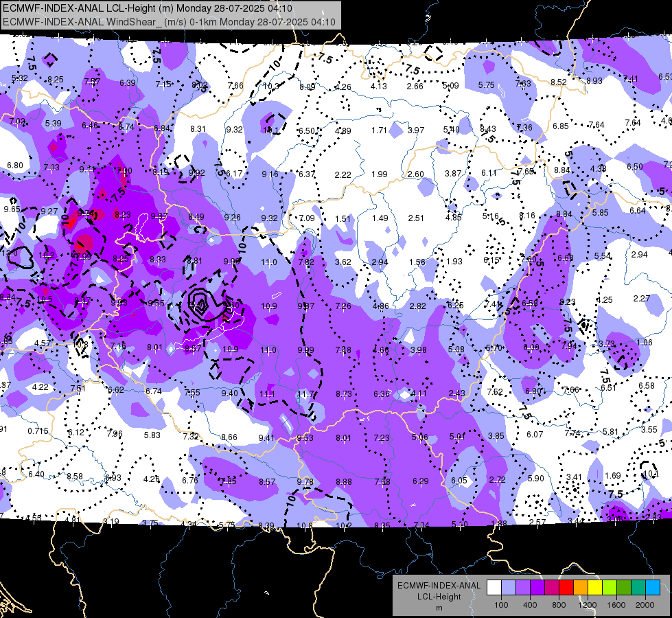
Task: Click the map value 1.69
Action: tap(613, 476)
